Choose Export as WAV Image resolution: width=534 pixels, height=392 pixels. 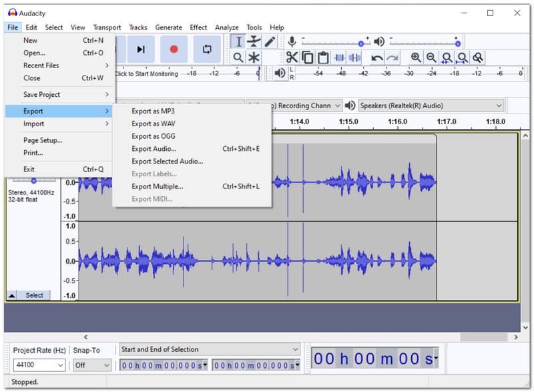[x=192, y=124]
